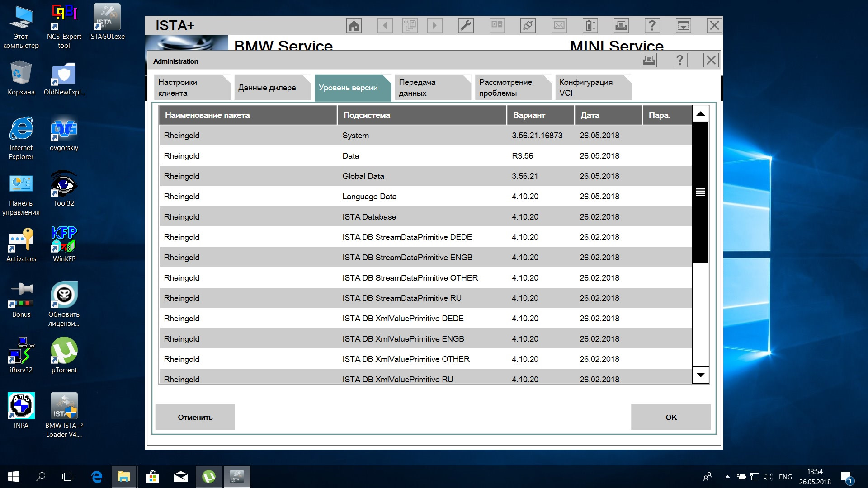Select INPA desktop icon

(21, 411)
